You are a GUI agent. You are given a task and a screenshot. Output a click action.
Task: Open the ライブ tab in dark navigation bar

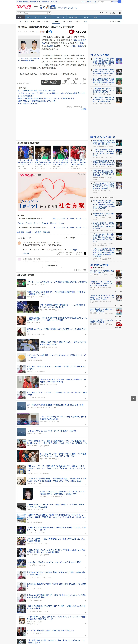(x=37, y=17)
